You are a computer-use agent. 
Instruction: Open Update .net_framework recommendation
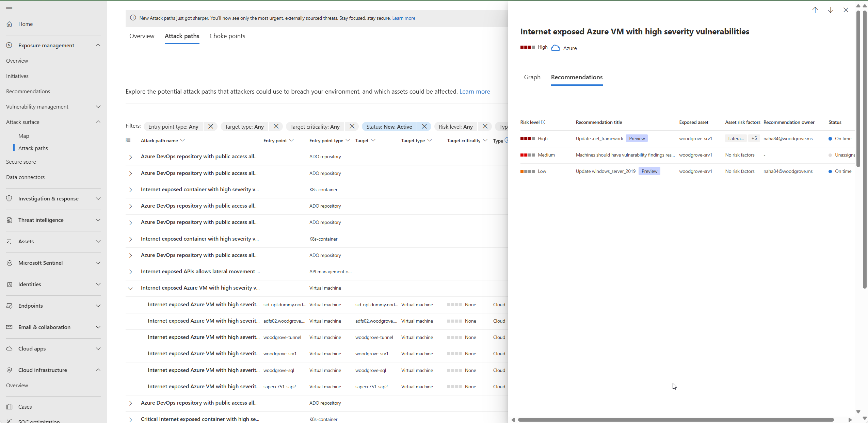(x=599, y=139)
